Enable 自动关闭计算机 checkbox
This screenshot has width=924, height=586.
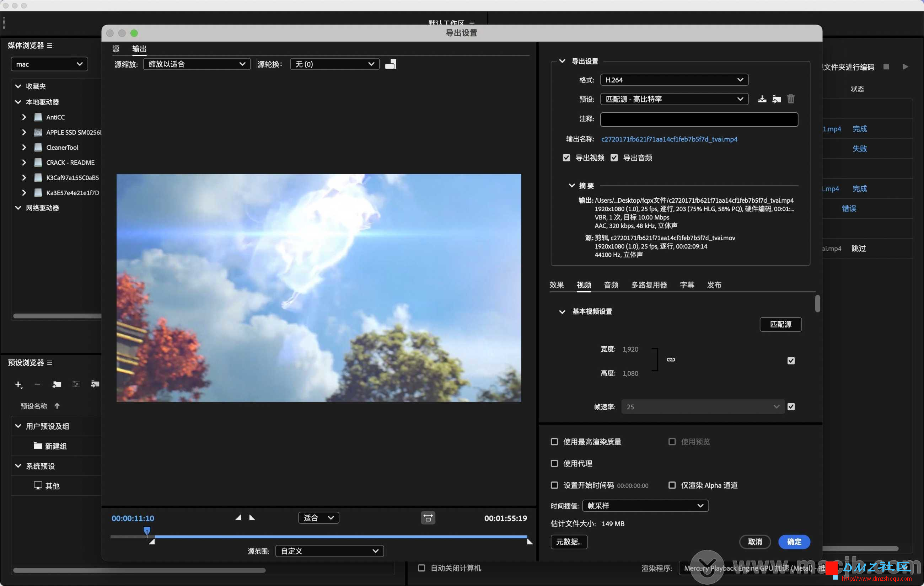[x=421, y=568]
